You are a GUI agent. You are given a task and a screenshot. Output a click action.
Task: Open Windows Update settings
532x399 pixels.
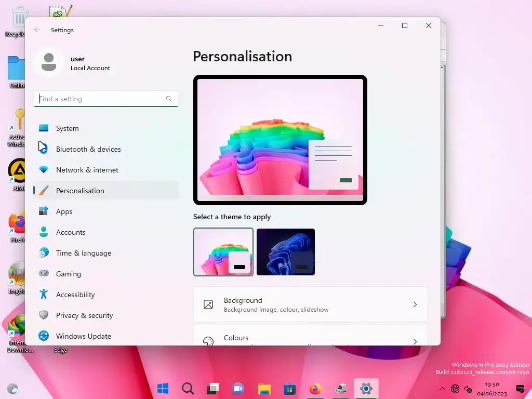coord(106,336)
